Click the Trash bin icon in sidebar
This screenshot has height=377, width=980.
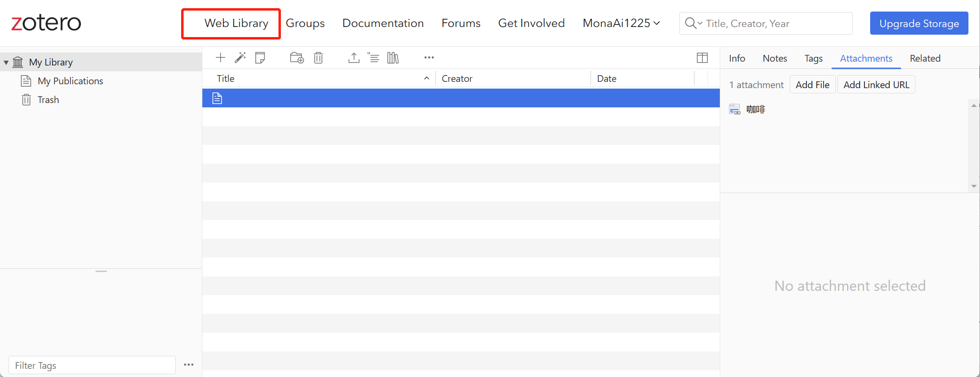click(x=26, y=100)
